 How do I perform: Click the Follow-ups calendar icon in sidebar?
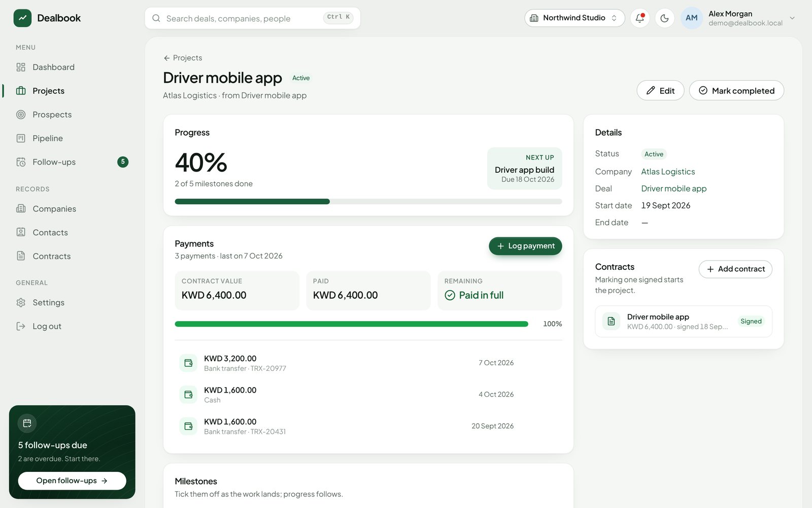[21, 162]
